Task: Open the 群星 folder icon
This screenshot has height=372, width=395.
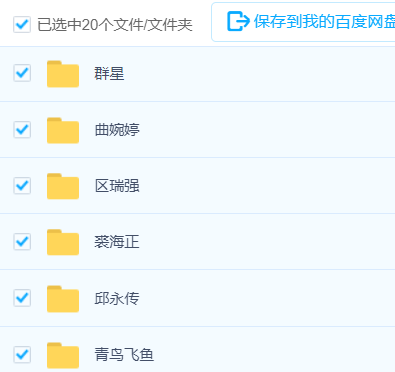Action: click(x=63, y=74)
